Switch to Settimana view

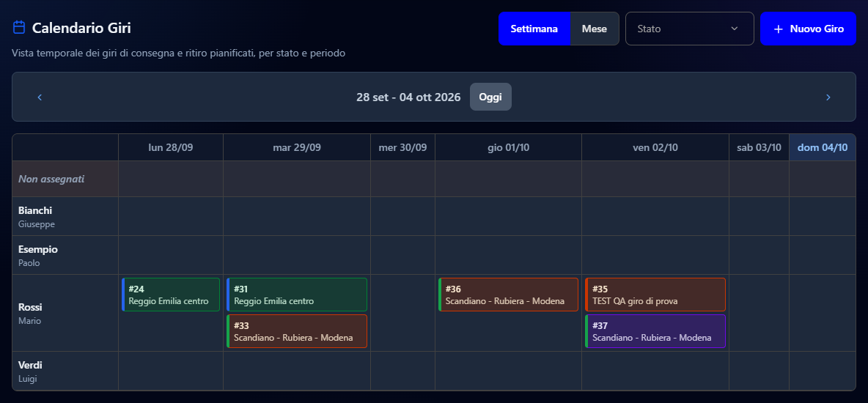(x=534, y=29)
